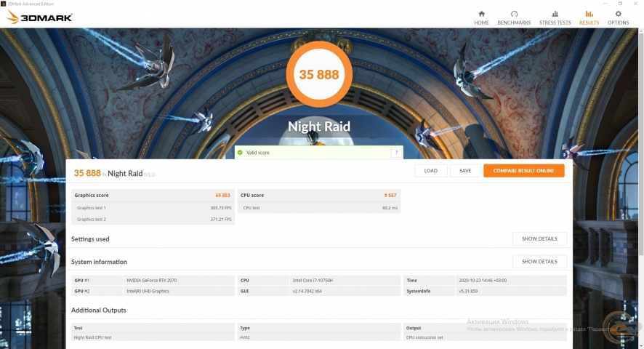644x349 pixels.
Task: Compare result online
Action: [x=523, y=171]
